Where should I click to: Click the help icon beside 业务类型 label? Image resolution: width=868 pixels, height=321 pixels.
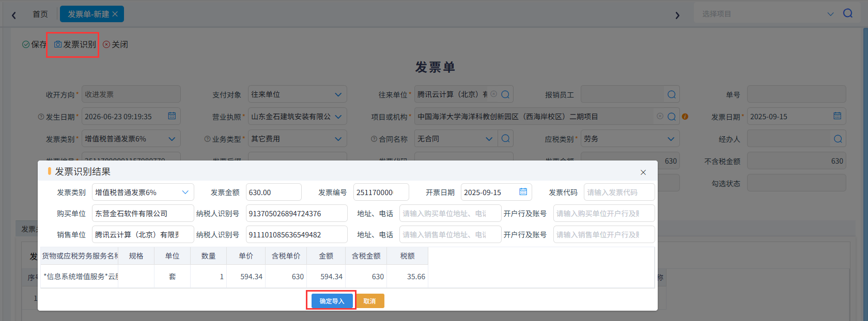click(207, 139)
